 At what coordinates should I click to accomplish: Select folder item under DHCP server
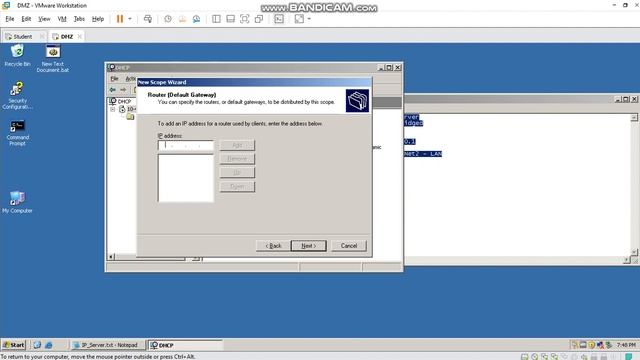click(130, 117)
